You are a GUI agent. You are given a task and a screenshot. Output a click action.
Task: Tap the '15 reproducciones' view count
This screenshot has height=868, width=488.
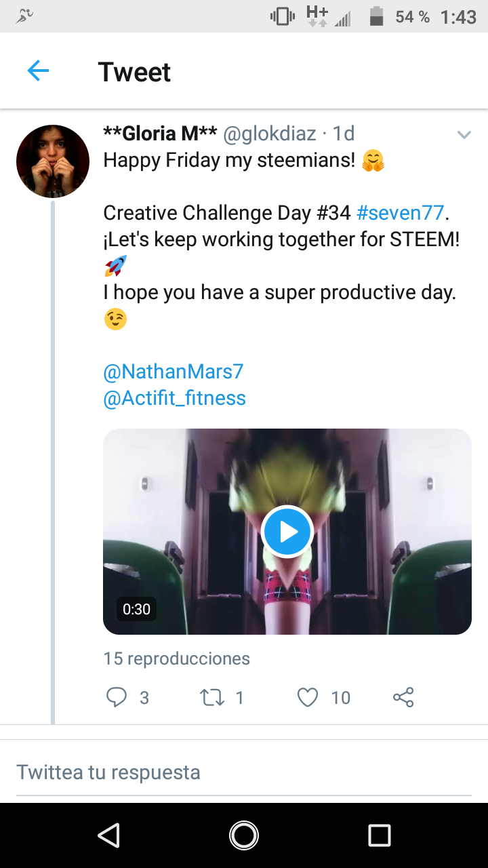[176, 658]
